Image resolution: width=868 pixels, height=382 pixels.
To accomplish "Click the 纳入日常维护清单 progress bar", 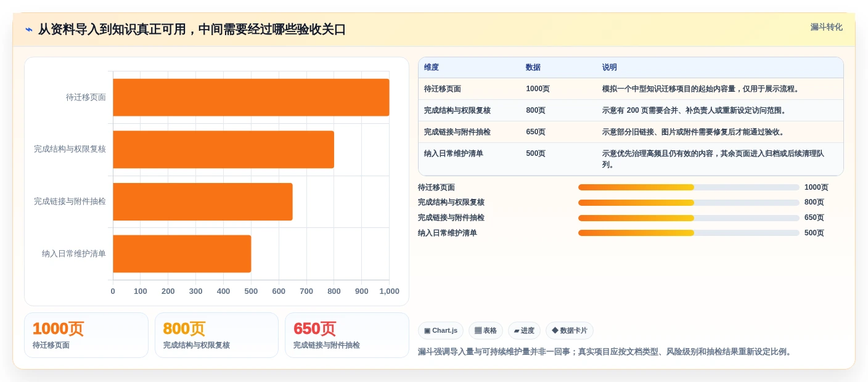I will click(x=689, y=233).
